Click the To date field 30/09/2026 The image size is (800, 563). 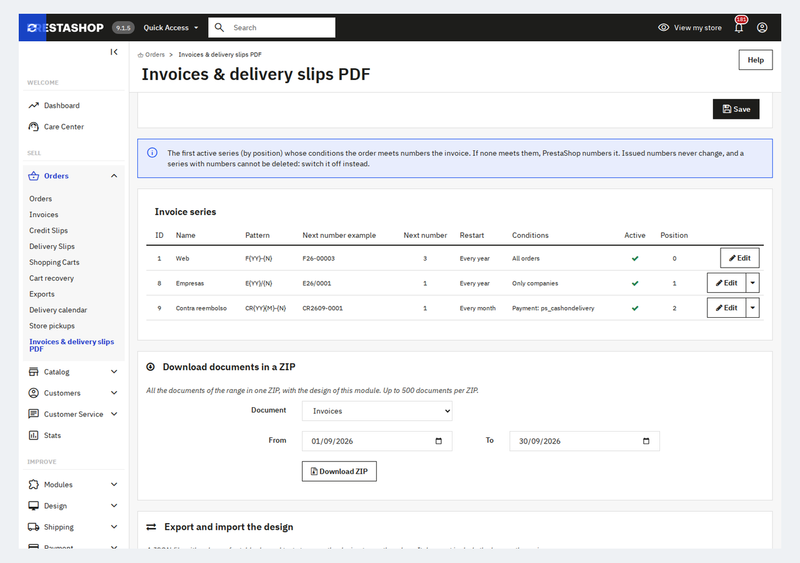click(x=584, y=441)
